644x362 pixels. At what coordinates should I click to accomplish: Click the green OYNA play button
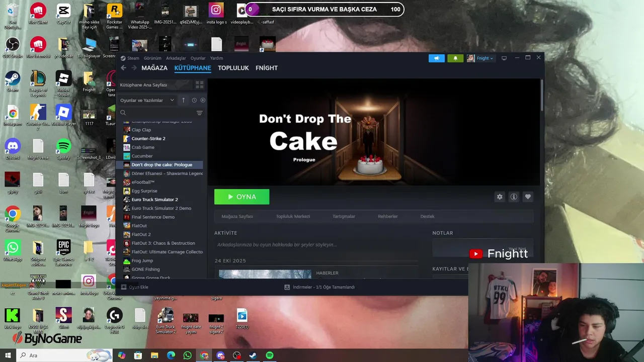pyautogui.click(x=242, y=197)
